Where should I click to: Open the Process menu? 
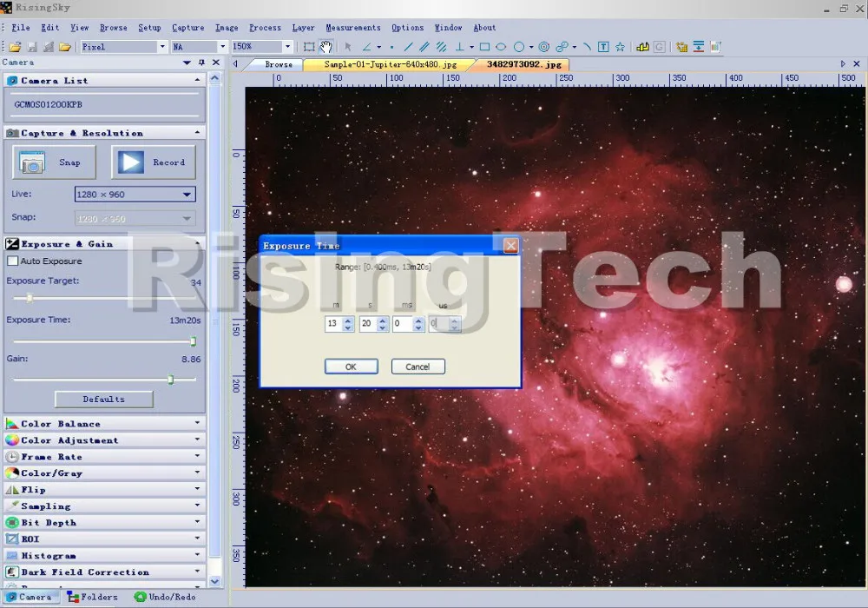pos(265,28)
